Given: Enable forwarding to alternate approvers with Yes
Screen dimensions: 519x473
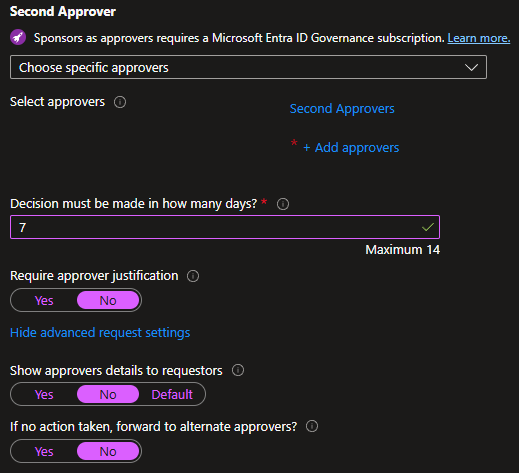Looking at the screenshot, I should point(44,452).
